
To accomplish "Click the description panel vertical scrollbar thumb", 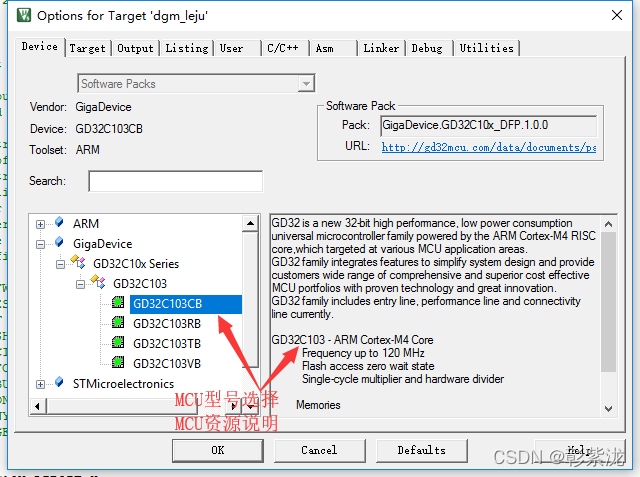I will pos(609,302).
